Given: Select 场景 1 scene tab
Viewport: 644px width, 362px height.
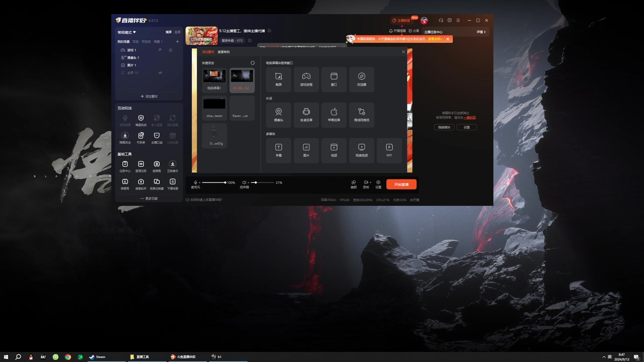Looking at the screenshot, I should coord(158,42).
